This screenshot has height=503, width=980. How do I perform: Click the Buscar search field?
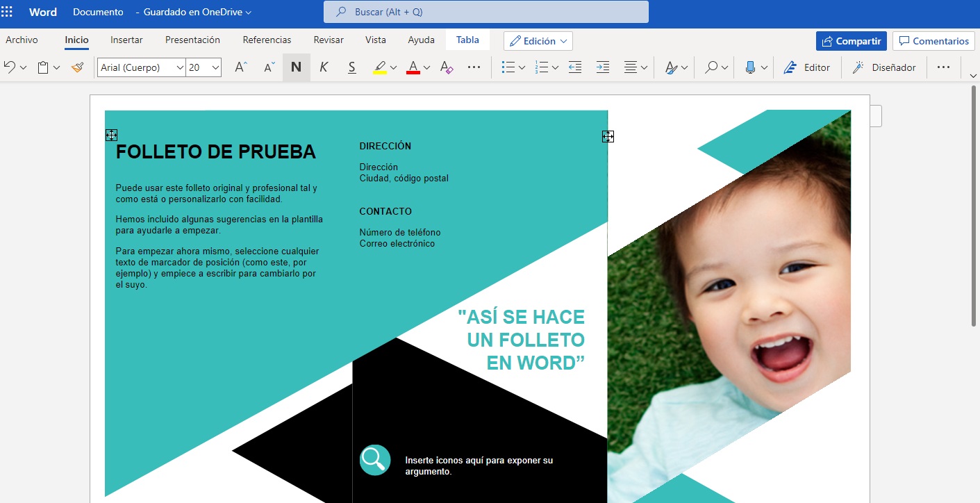coord(485,12)
